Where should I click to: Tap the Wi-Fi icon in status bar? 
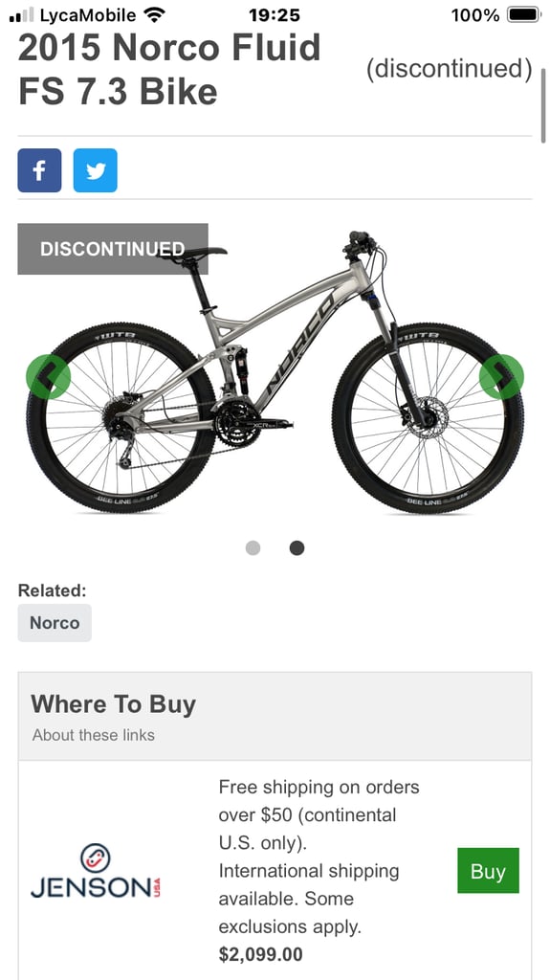tap(153, 13)
